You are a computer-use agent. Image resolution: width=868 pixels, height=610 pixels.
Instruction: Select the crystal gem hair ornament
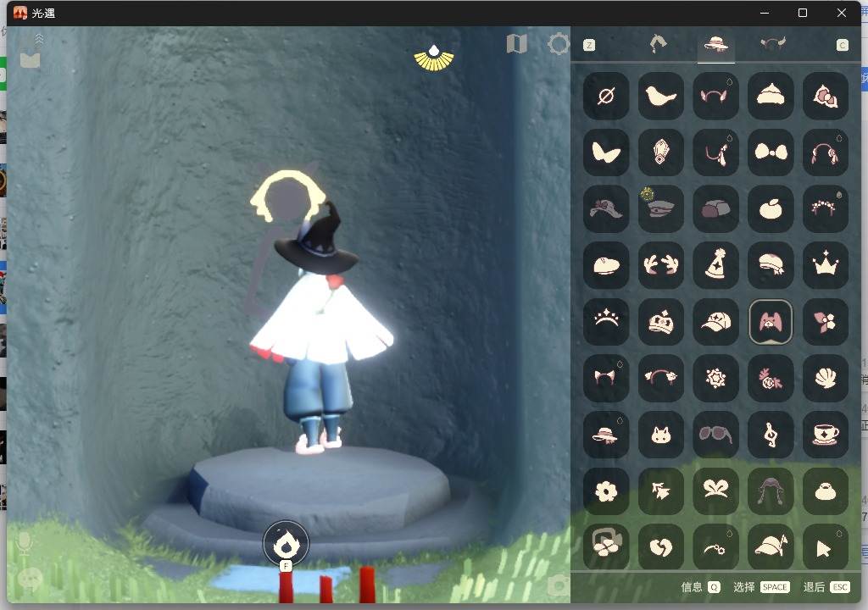pyautogui.click(x=661, y=152)
